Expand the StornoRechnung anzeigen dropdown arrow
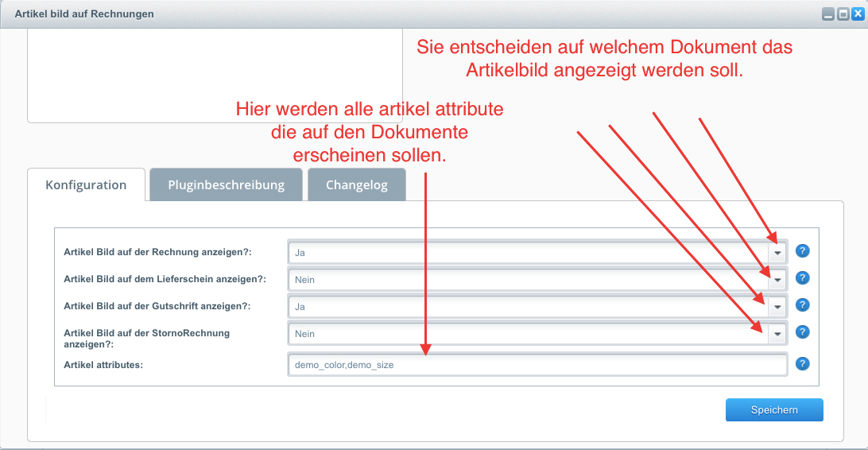 click(777, 334)
